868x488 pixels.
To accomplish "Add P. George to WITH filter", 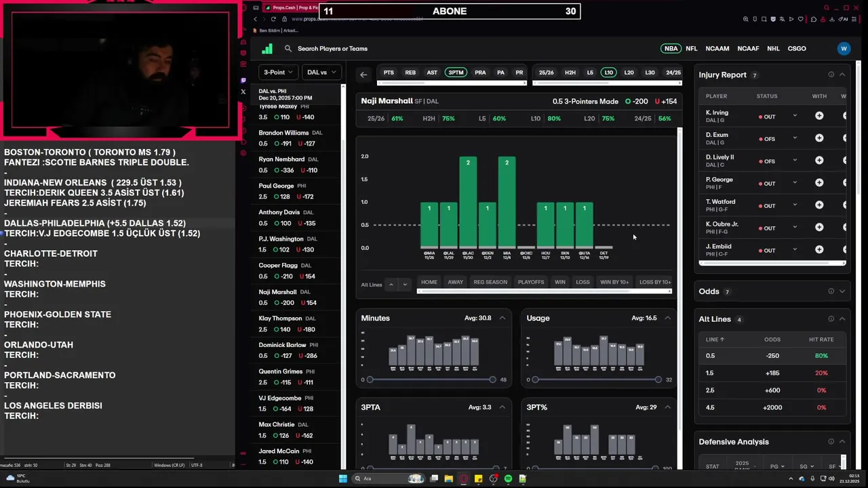I will pyautogui.click(x=819, y=183).
